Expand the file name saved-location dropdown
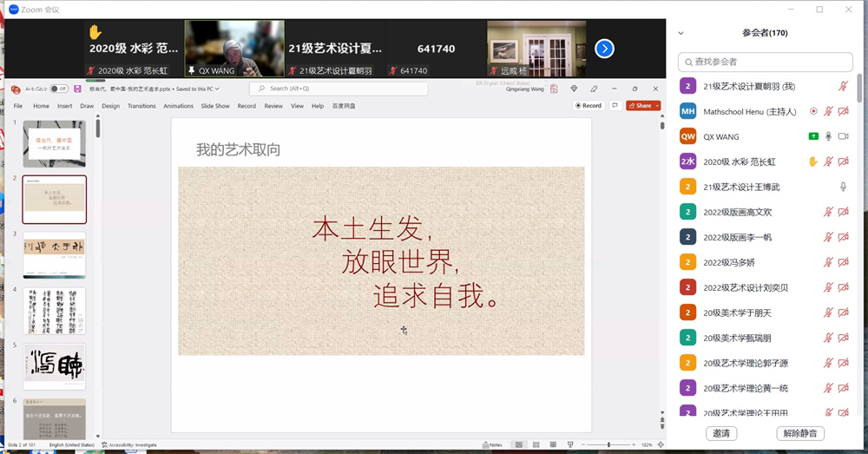Screen dimensions: 868x454 click(x=217, y=89)
